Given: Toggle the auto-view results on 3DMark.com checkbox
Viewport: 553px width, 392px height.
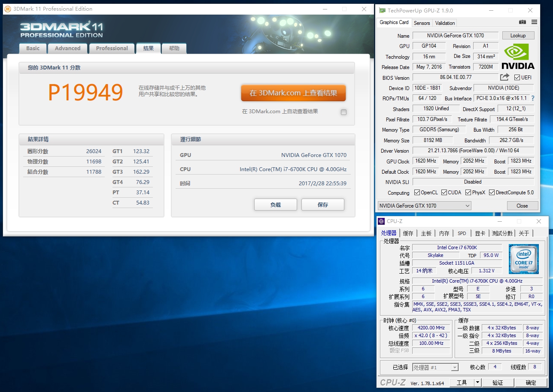Looking at the screenshot, I should click(343, 112).
